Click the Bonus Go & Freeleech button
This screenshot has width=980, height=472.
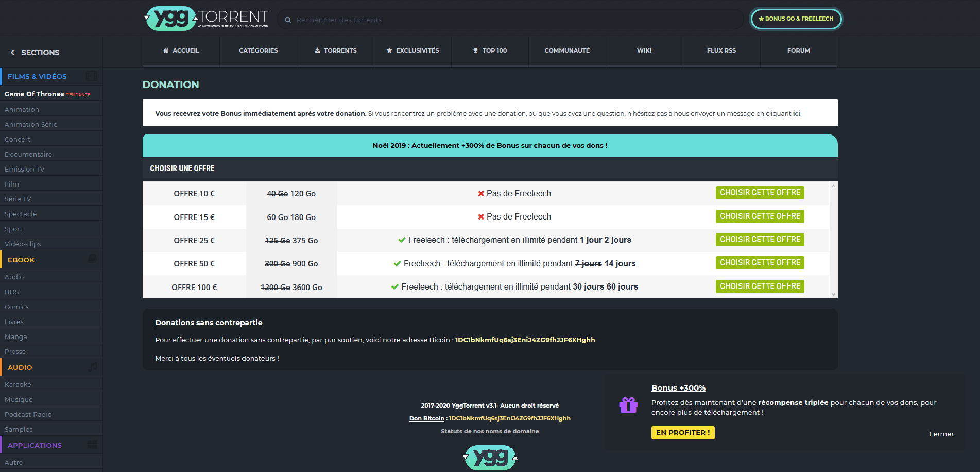(796, 19)
